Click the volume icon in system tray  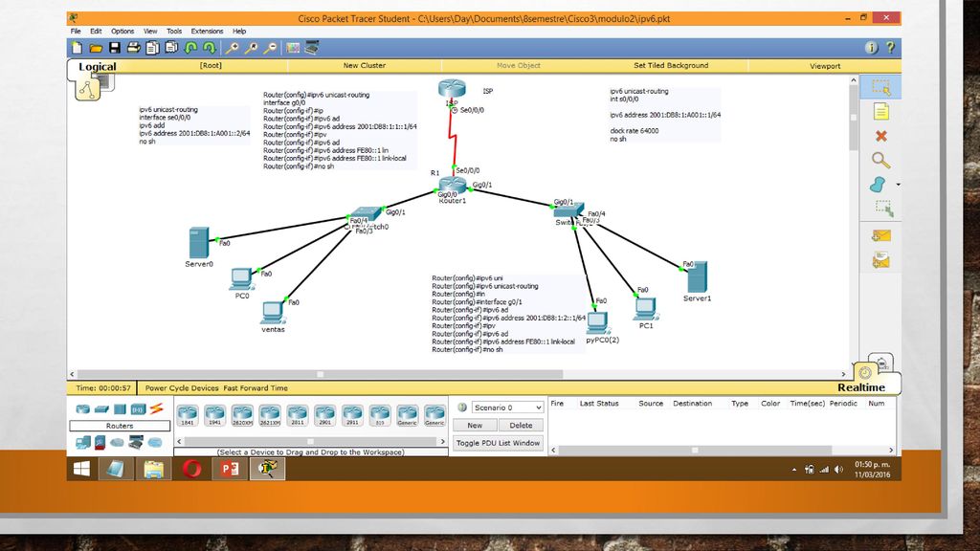click(838, 469)
